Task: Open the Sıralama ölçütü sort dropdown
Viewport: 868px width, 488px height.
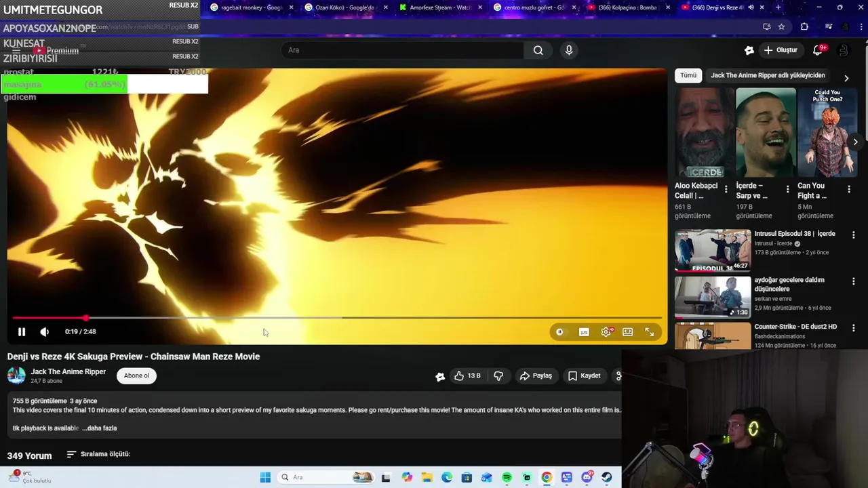Action: [98, 454]
